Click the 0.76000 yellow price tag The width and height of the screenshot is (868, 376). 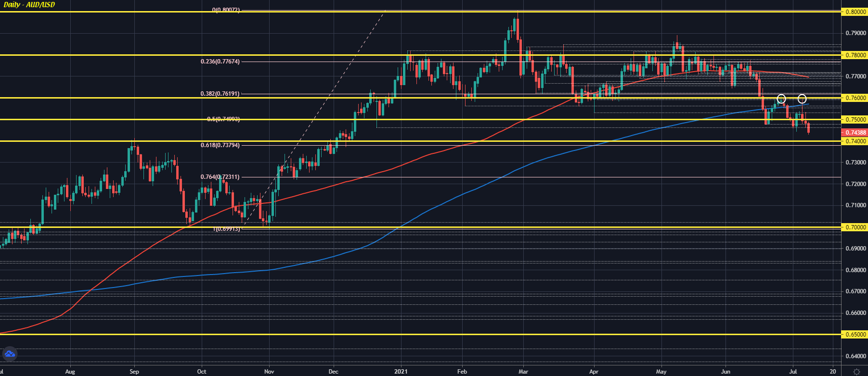point(855,98)
